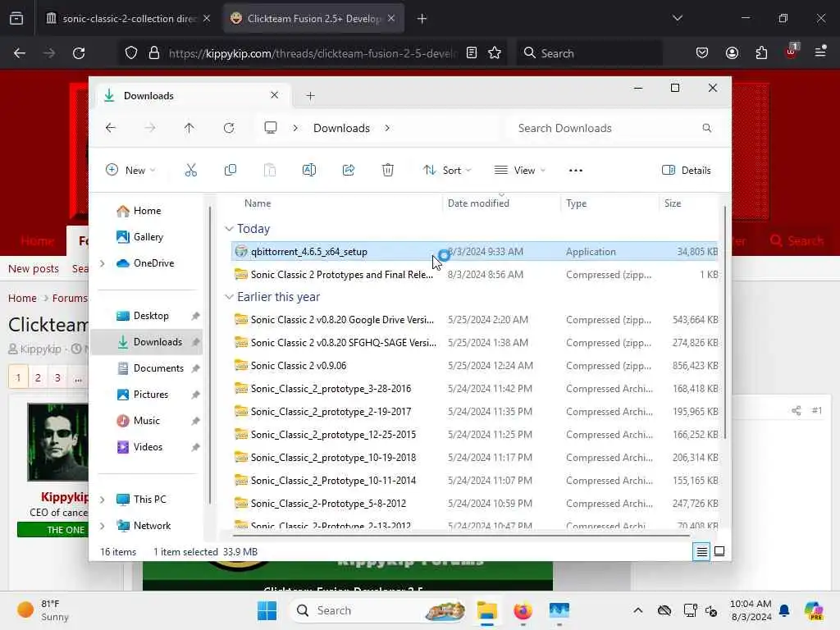Image resolution: width=840 pixels, height=630 pixels.
Task: Open Firefox hamburger application menu
Action: (x=820, y=52)
